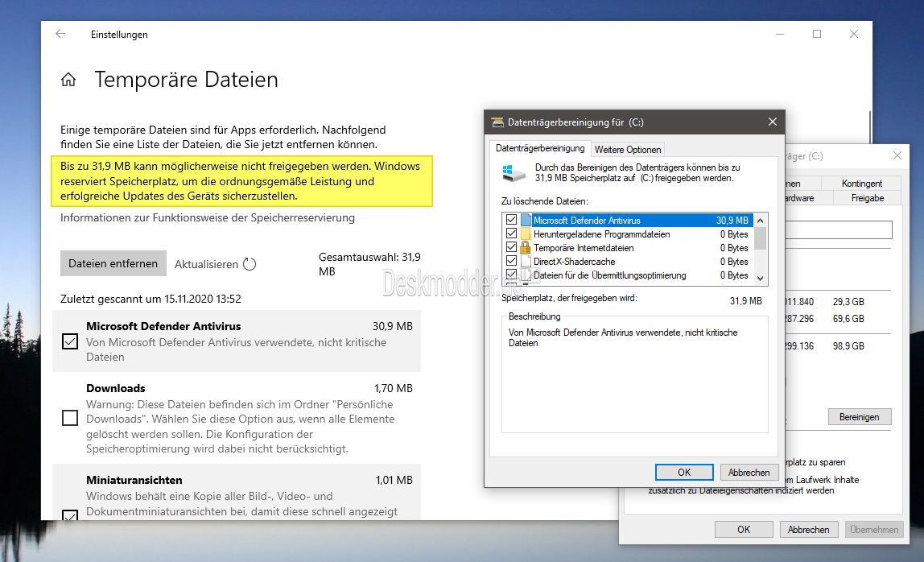Click the 69,6 GB value in properties window
Screen dimensions: 924x562
(848, 319)
